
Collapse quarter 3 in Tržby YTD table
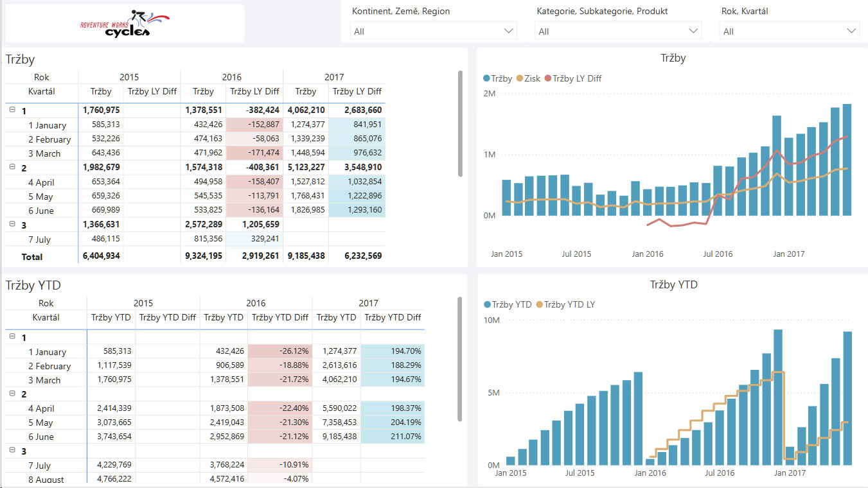coord(12,450)
